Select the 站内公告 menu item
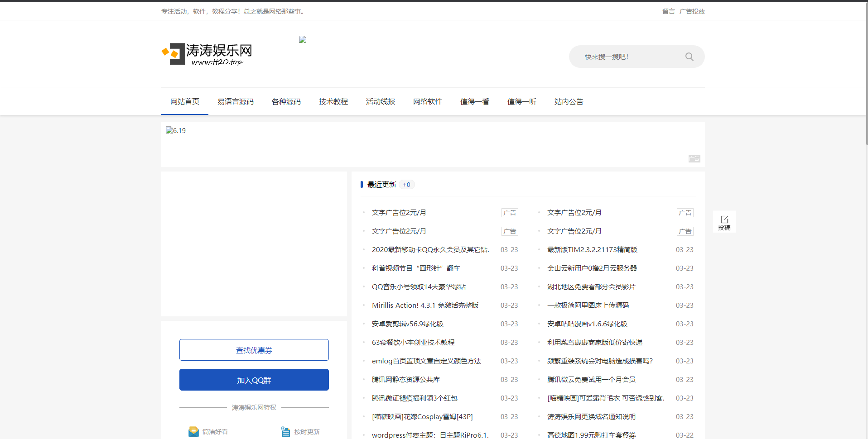Image resolution: width=868 pixels, height=439 pixels. pyautogui.click(x=569, y=102)
